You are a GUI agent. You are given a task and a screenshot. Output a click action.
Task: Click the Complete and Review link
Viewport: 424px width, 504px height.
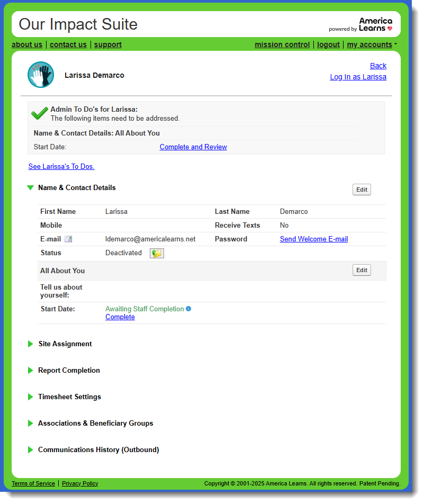[193, 147]
